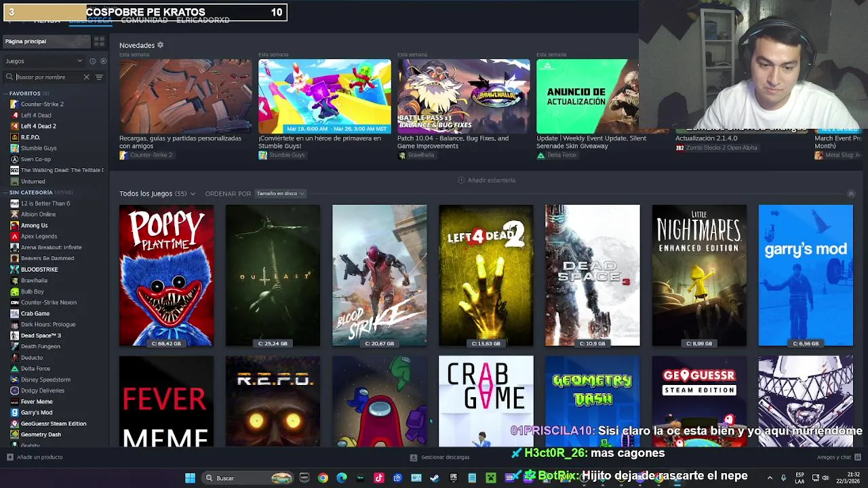Select Left 4 Dead in the favorites list
Screen dimensions: 868x488
tap(36, 115)
